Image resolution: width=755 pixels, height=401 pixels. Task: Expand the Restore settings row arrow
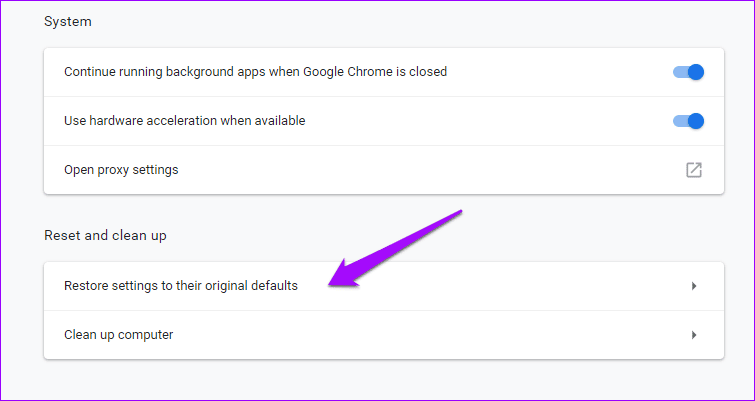click(x=693, y=286)
